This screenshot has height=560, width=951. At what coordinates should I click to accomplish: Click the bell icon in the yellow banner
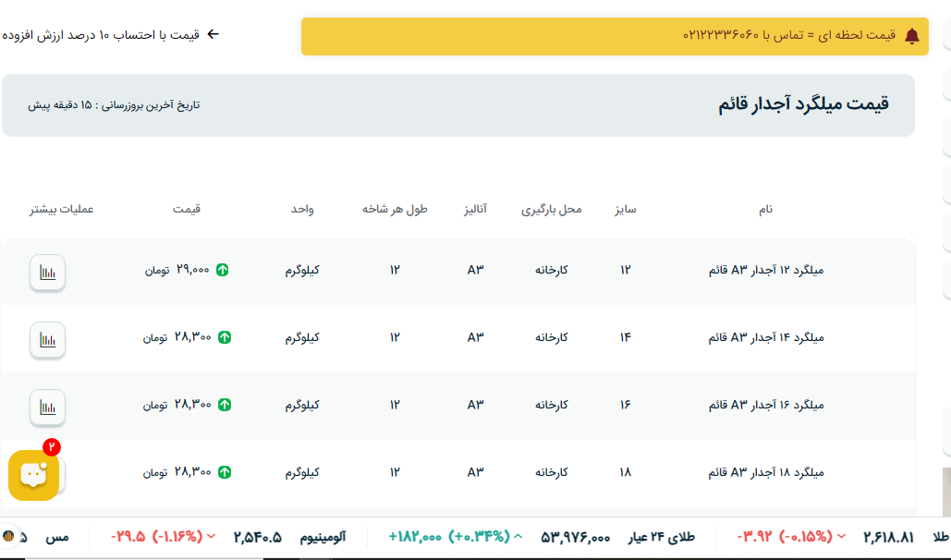click(x=911, y=35)
